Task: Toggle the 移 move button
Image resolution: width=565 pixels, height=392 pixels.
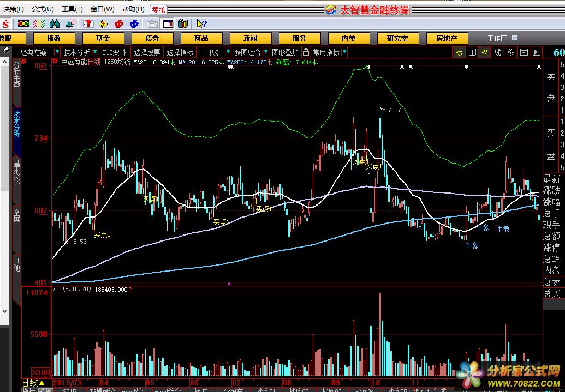Action: [x=510, y=52]
